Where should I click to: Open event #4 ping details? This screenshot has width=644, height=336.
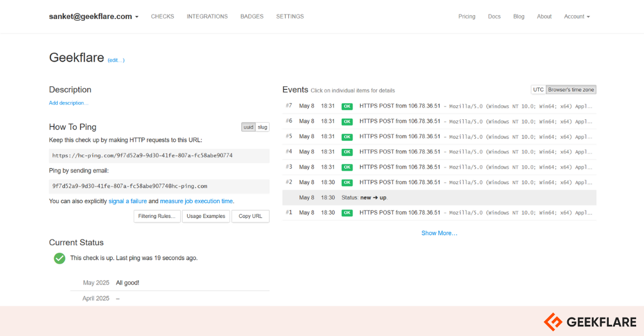(x=439, y=152)
